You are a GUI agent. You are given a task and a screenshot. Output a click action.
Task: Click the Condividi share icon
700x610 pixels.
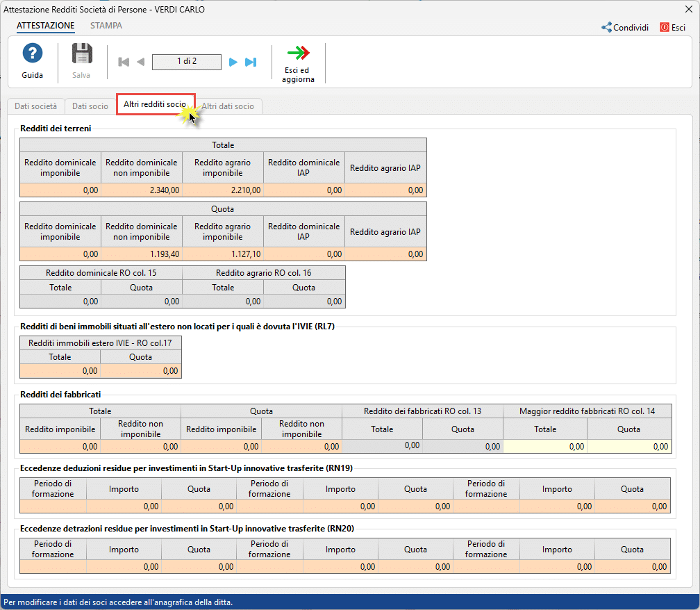606,28
